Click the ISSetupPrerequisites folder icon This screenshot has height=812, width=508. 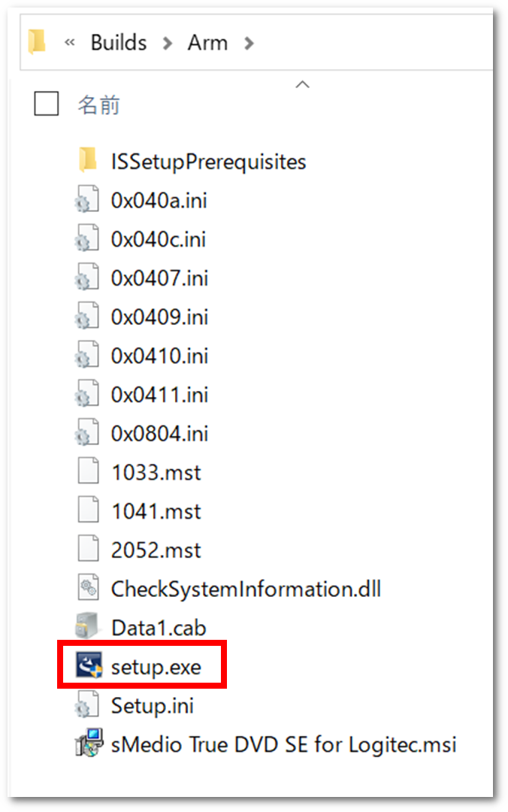point(89,160)
